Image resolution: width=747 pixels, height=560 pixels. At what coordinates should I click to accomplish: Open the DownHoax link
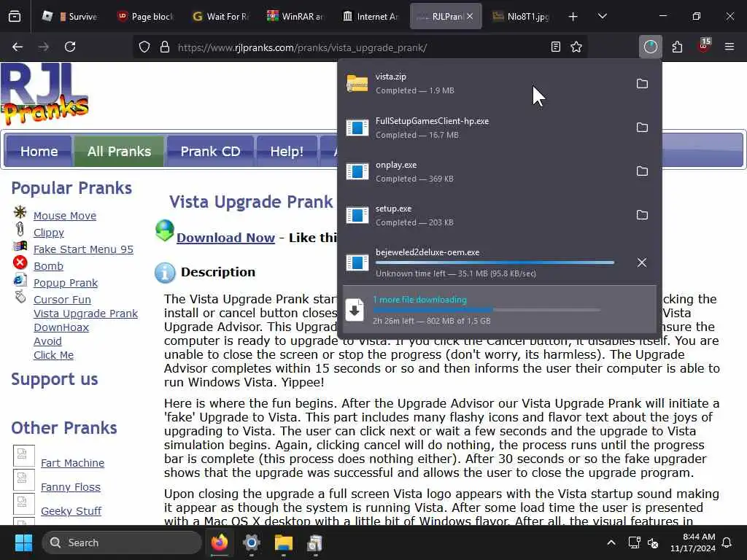(61, 327)
